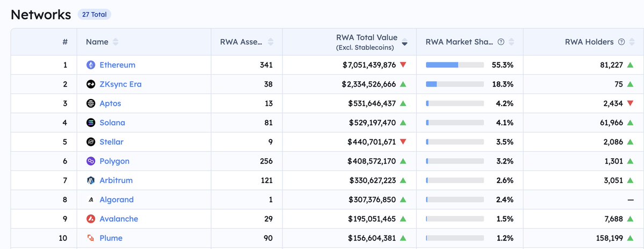The width and height of the screenshot is (644, 249).
Task: Click the Polygon logo icon
Action: pyautogui.click(x=91, y=161)
